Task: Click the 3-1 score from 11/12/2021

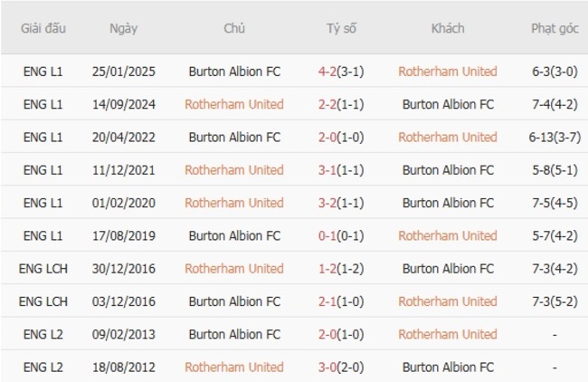Action: point(328,169)
